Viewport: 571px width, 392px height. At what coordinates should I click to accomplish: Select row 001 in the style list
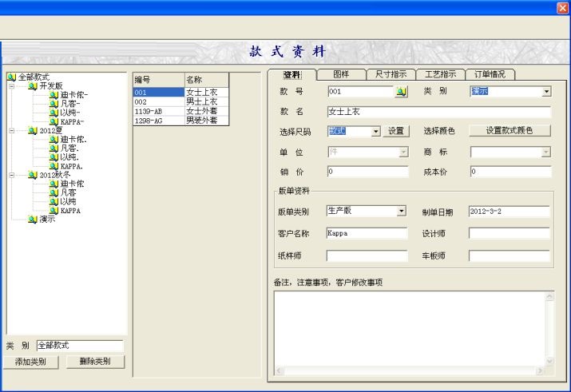[x=181, y=93]
